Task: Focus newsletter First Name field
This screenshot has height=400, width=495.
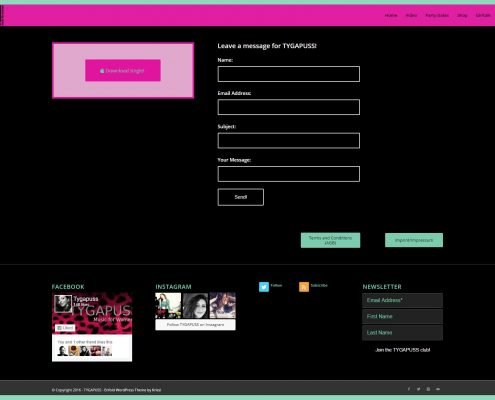Action: [403, 316]
